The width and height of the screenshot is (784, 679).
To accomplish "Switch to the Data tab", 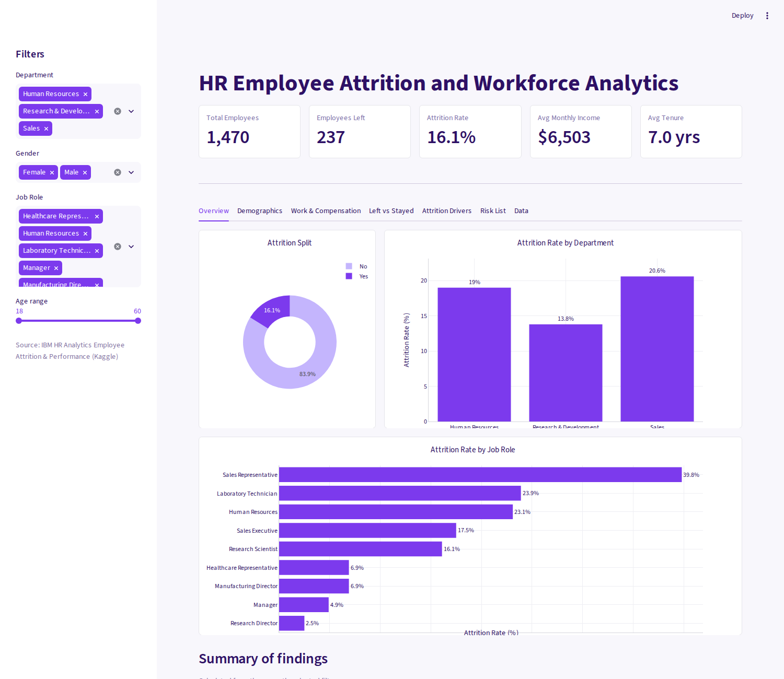I will click(521, 211).
